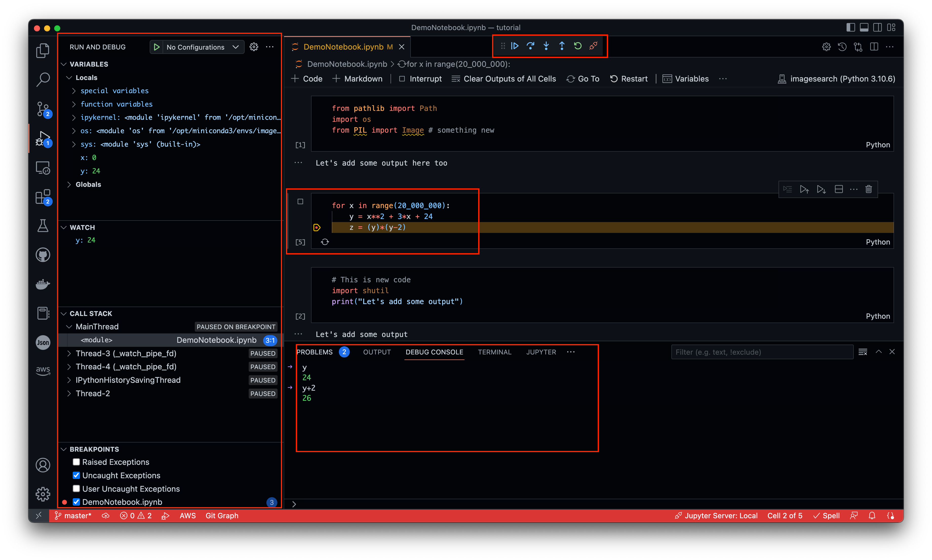The width and height of the screenshot is (932, 560).
Task: Start debugging with the green play arrow
Action: [x=157, y=47]
